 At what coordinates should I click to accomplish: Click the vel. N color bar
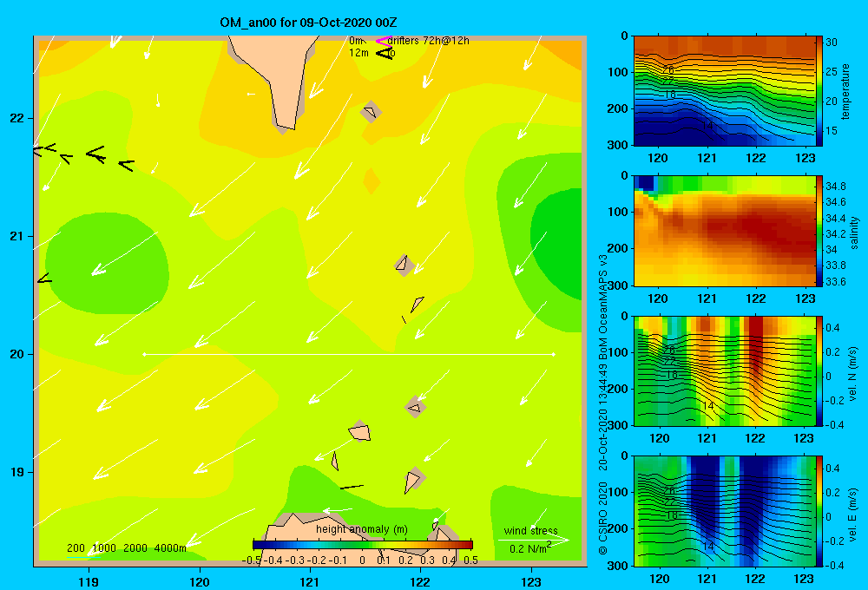coord(819,370)
